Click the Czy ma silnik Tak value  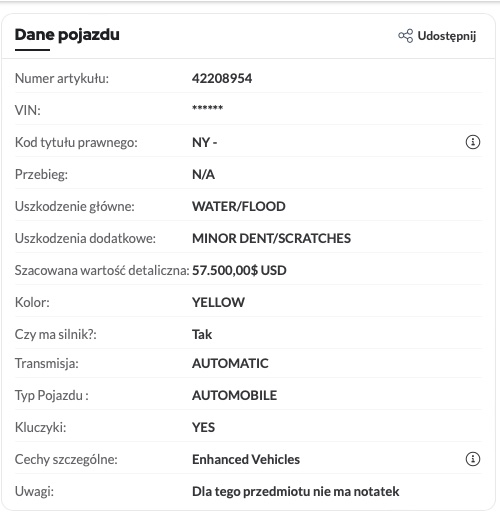(202, 334)
